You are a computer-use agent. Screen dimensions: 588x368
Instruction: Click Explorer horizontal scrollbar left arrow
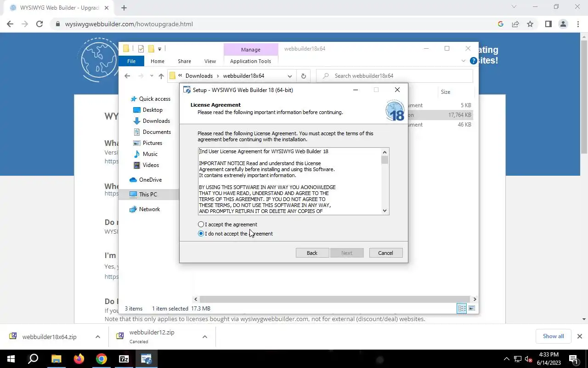pyautogui.click(x=196, y=299)
